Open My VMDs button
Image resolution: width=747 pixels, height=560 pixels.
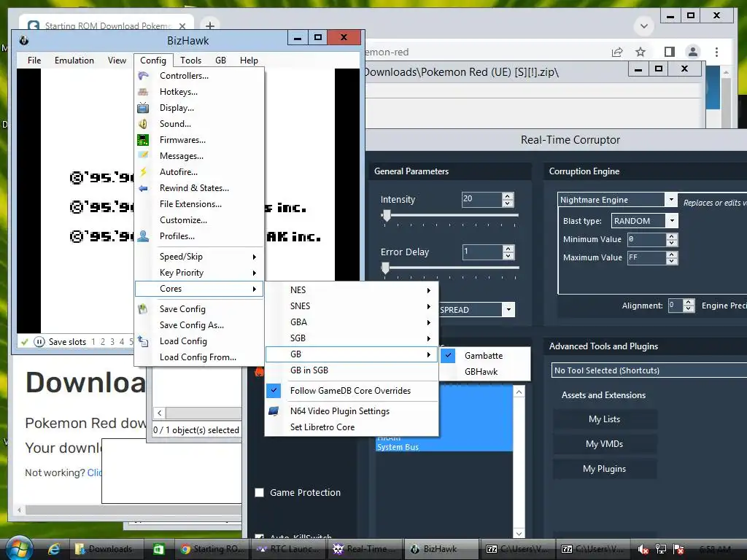[605, 444]
